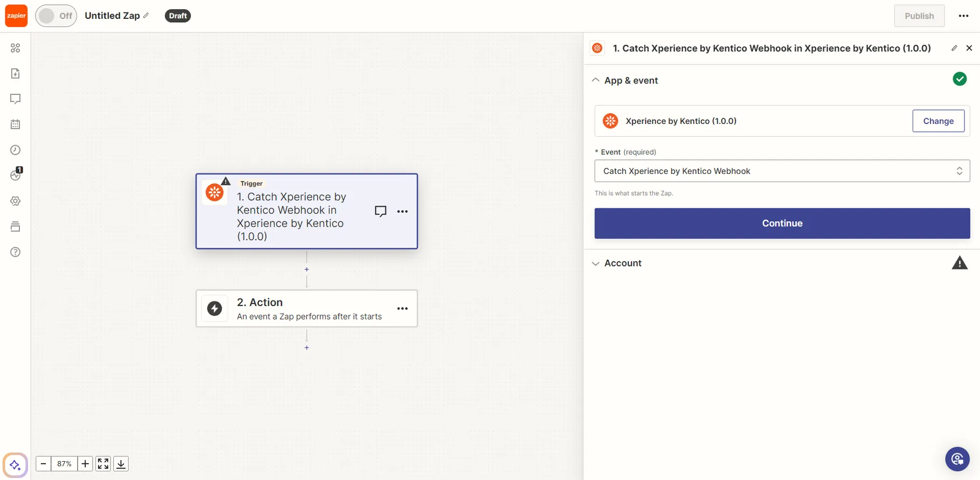Click the export download icon

[121, 464]
